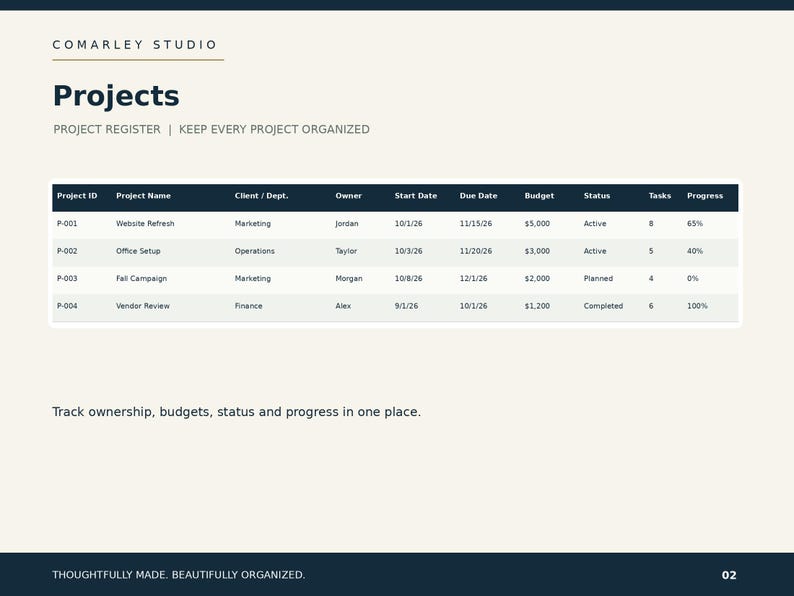Click the COMARLEY STUDIO brand text
Image resolution: width=794 pixels, height=596 pixels.
(135, 45)
